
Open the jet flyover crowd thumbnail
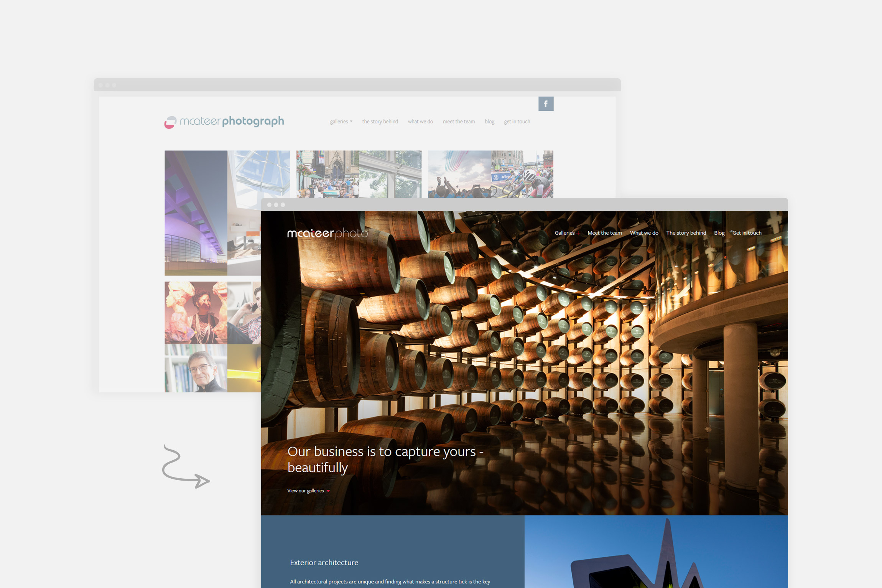click(x=459, y=174)
